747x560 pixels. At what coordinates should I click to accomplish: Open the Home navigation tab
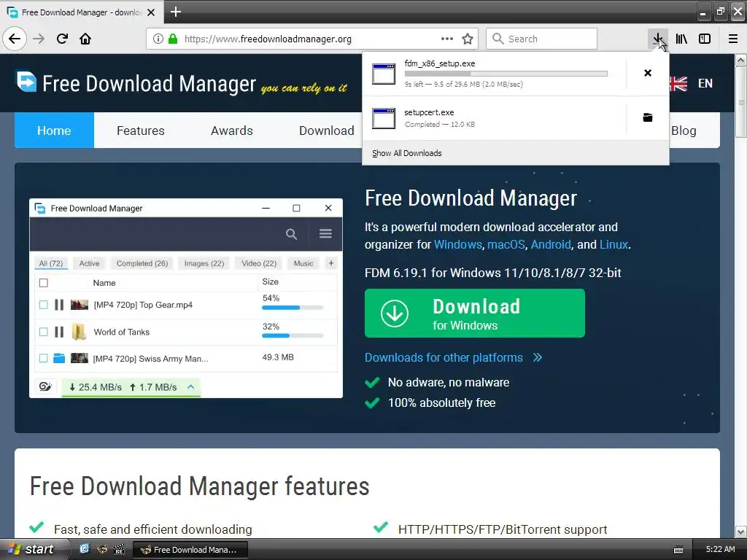(x=54, y=131)
